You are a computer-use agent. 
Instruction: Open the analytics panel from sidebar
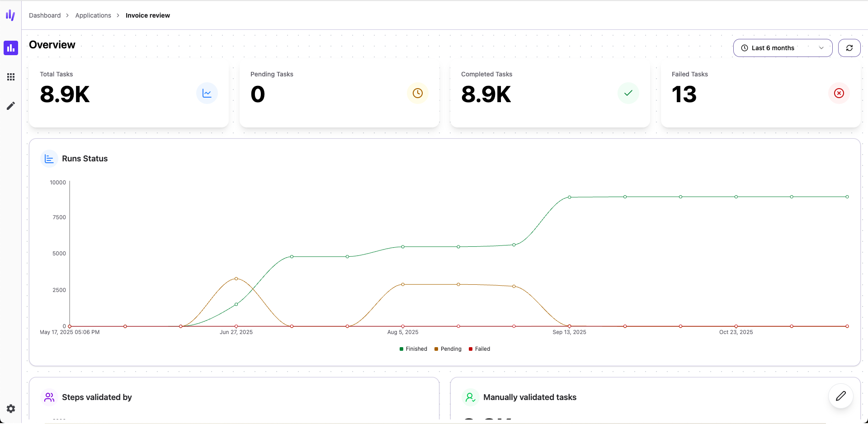[x=11, y=48]
